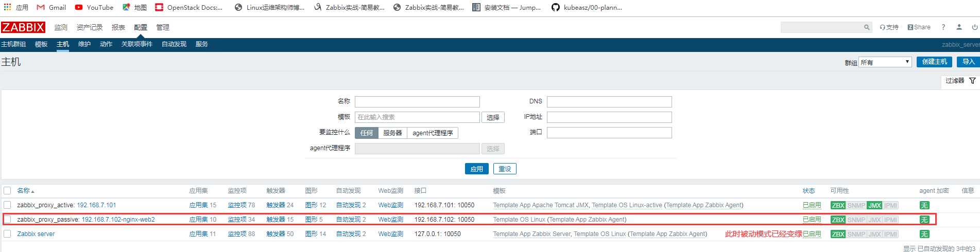
Task: Click the logout power icon
Action: point(974,27)
